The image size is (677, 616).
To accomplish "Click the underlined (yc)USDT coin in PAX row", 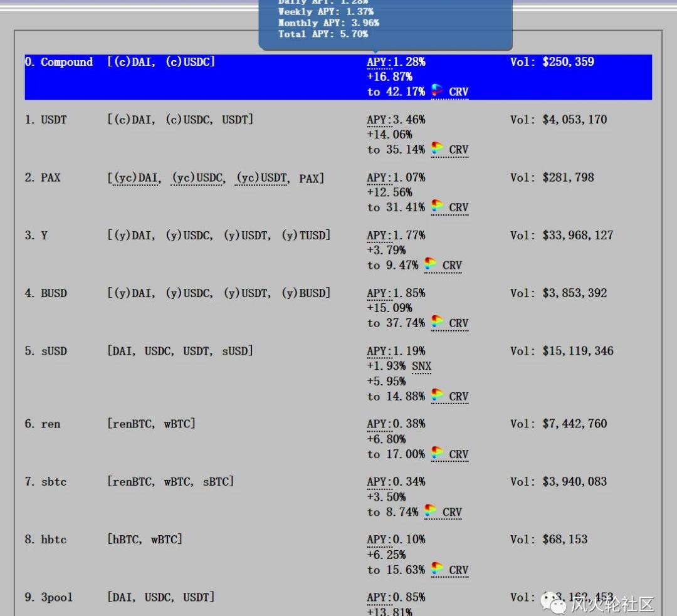I will 261,178.
